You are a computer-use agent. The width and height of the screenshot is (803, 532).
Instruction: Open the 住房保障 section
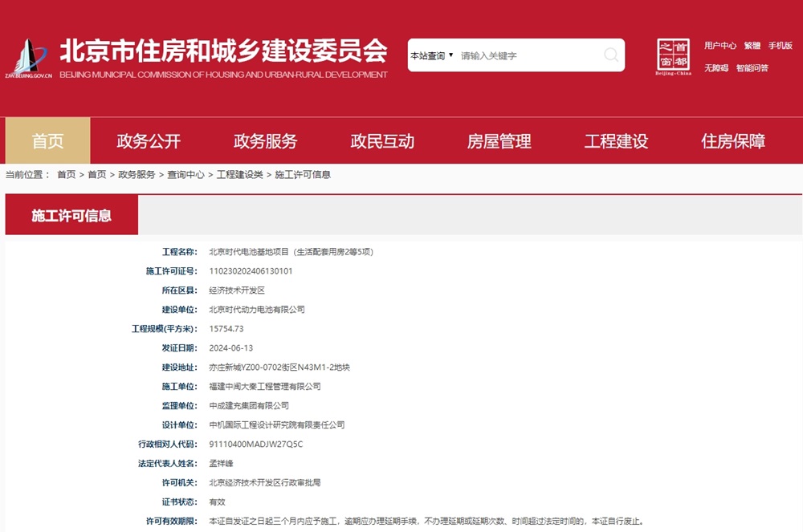[731, 141]
